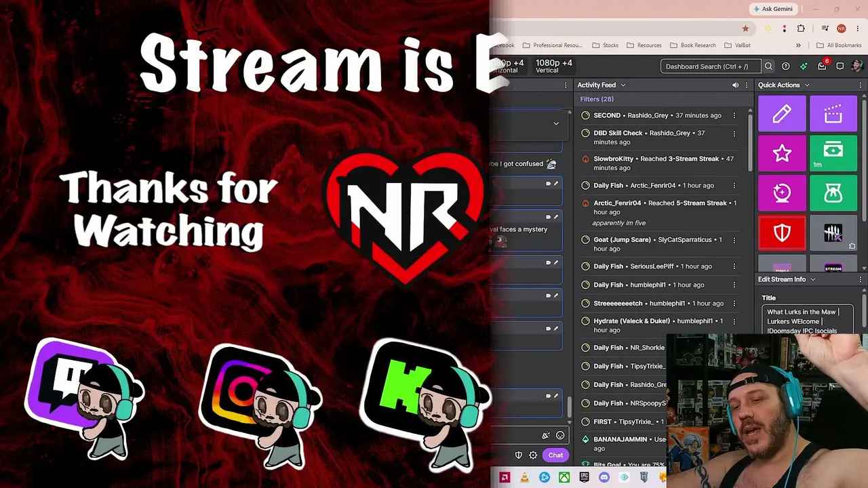Open the chat emote picker smiley
868x488 pixels.
pos(560,436)
